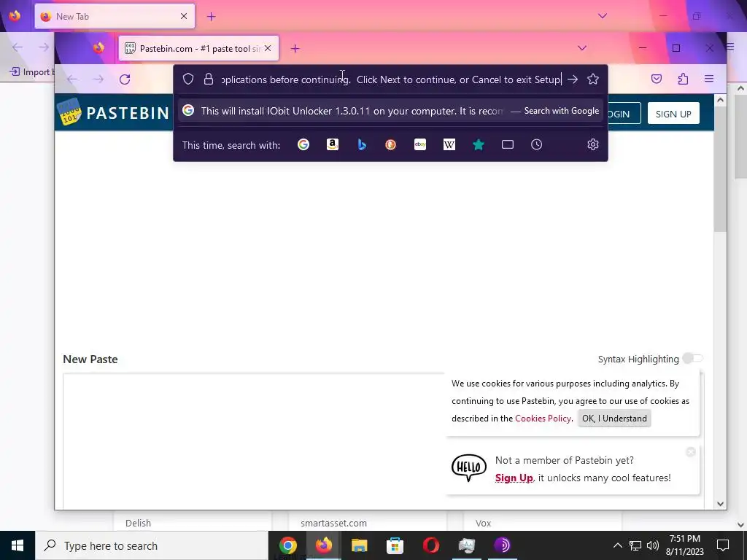Screen dimensions: 747x560
Task: Click the volume speaker tray icon
Action: pos(653,545)
